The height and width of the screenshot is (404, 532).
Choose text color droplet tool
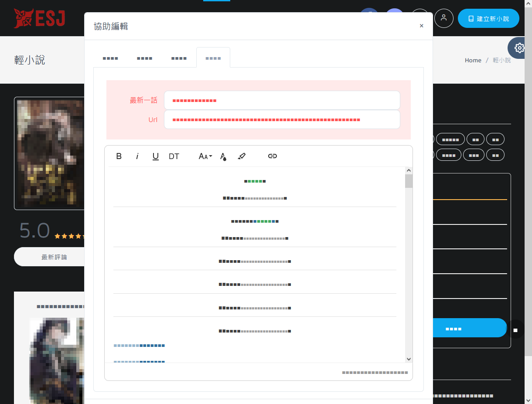[x=223, y=156]
